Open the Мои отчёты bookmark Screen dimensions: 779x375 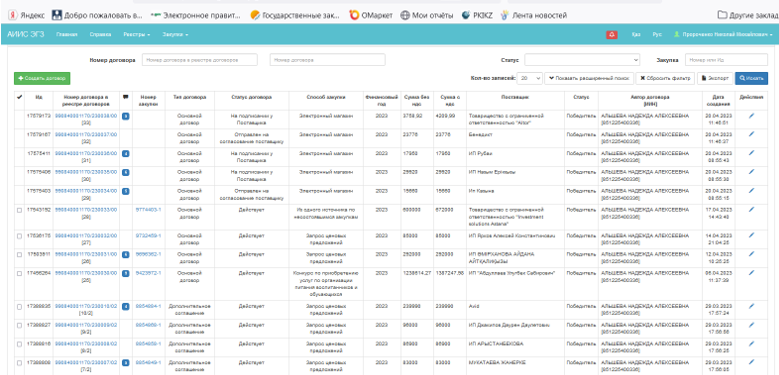point(427,15)
